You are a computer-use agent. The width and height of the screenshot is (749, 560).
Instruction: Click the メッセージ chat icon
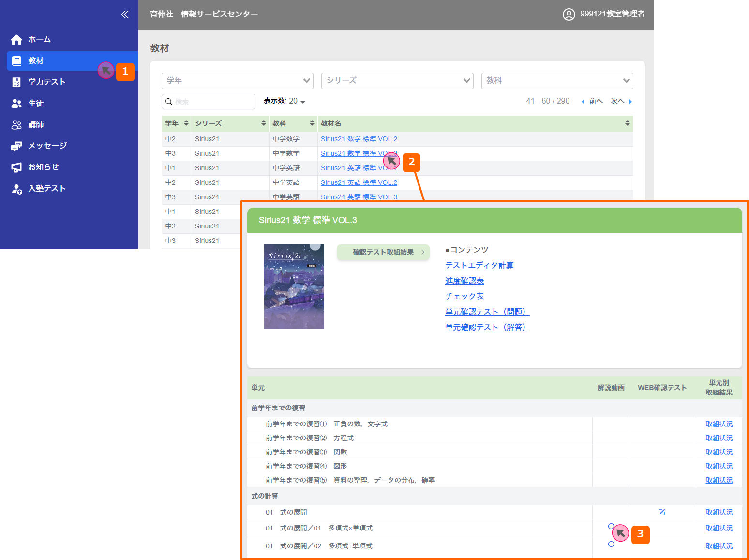(16, 146)
